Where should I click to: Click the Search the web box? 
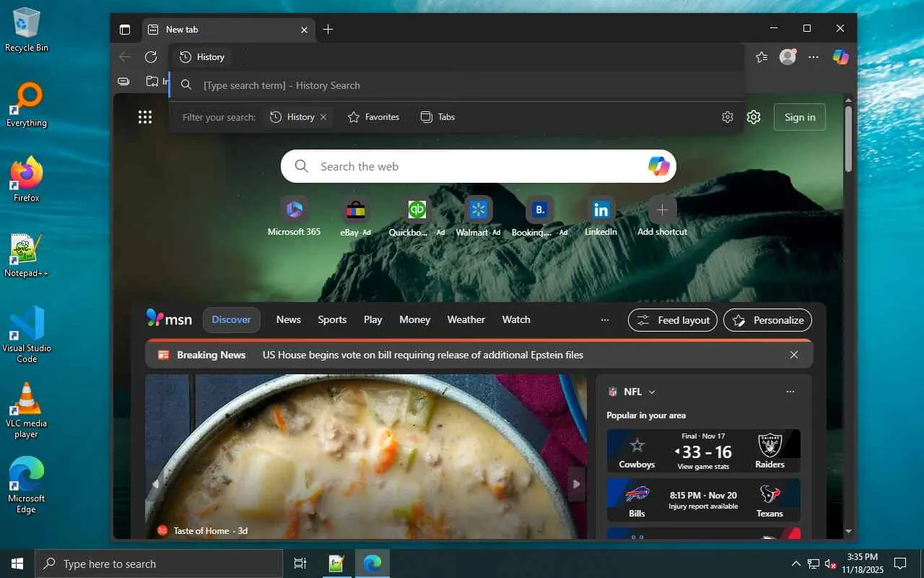point(479,166)
